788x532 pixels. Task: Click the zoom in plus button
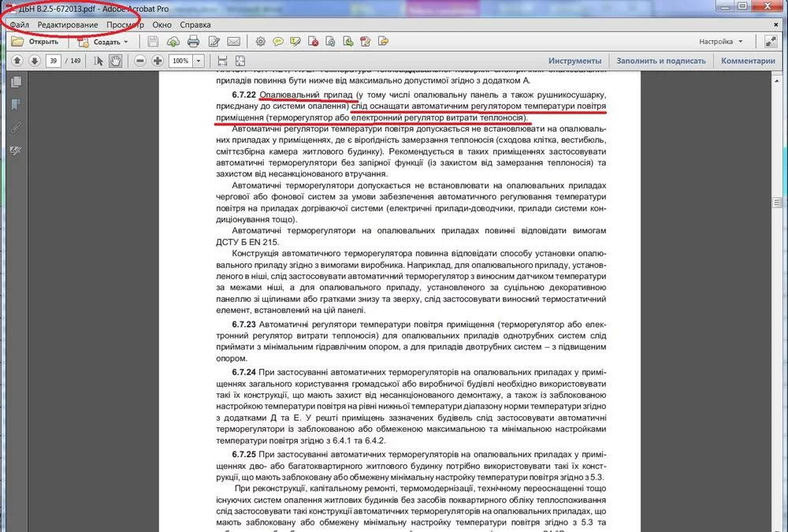pyautogui.click(x=158, y=61)
